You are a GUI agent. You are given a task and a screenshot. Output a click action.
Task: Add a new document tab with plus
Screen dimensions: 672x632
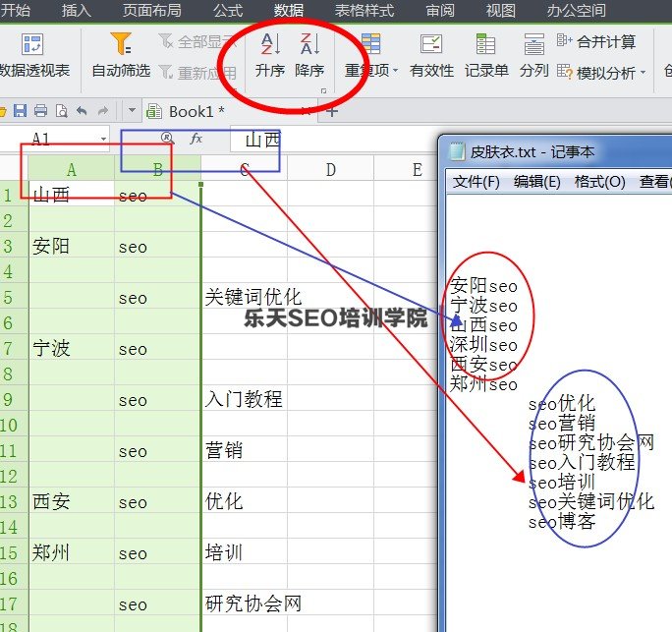332,111
